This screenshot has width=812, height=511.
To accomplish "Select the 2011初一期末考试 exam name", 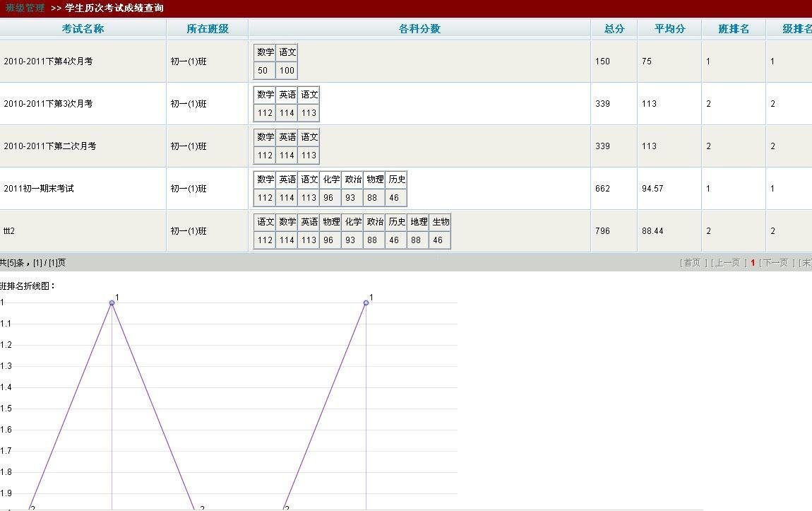I will [x=39, y=189].
